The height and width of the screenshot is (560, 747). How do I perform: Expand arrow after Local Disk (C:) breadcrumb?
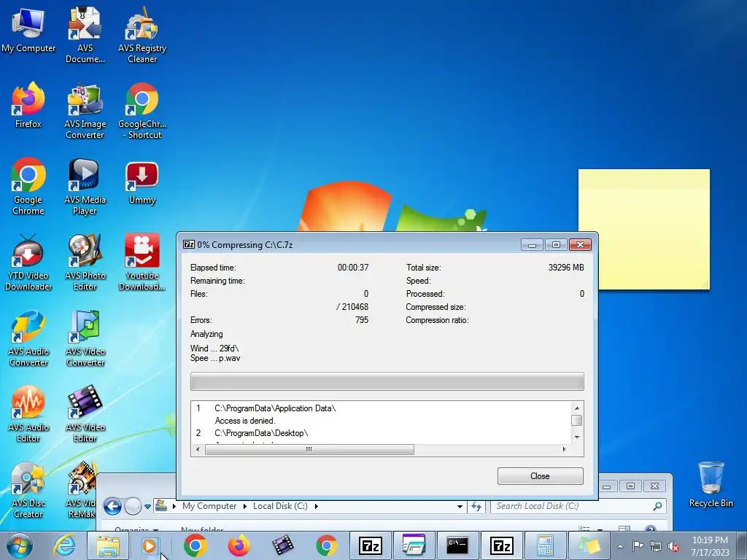click(x=317, y=506)
